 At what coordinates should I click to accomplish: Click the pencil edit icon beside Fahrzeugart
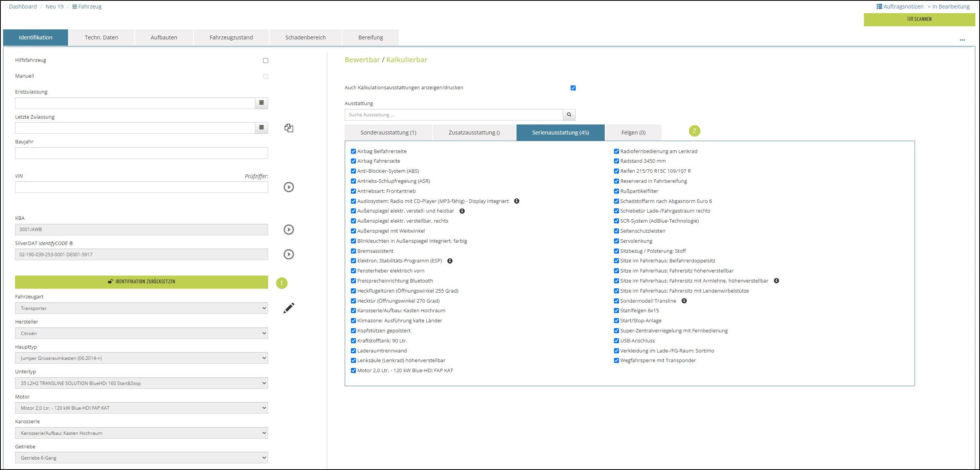coord(289,308)
